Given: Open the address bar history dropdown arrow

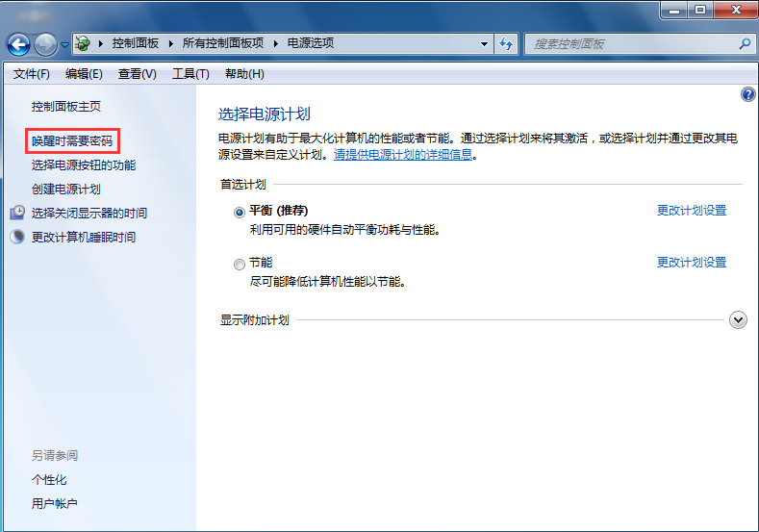Looking at the screenshot, I should pos(485,44).
